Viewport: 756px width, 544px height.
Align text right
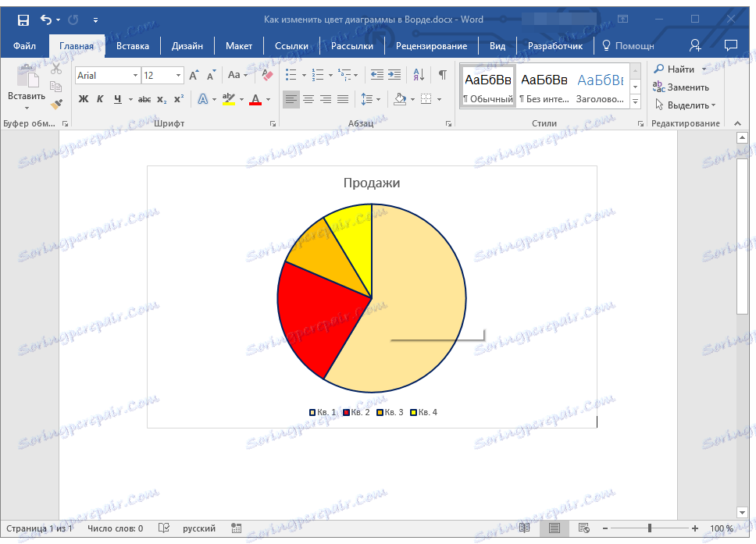[326, 99]
